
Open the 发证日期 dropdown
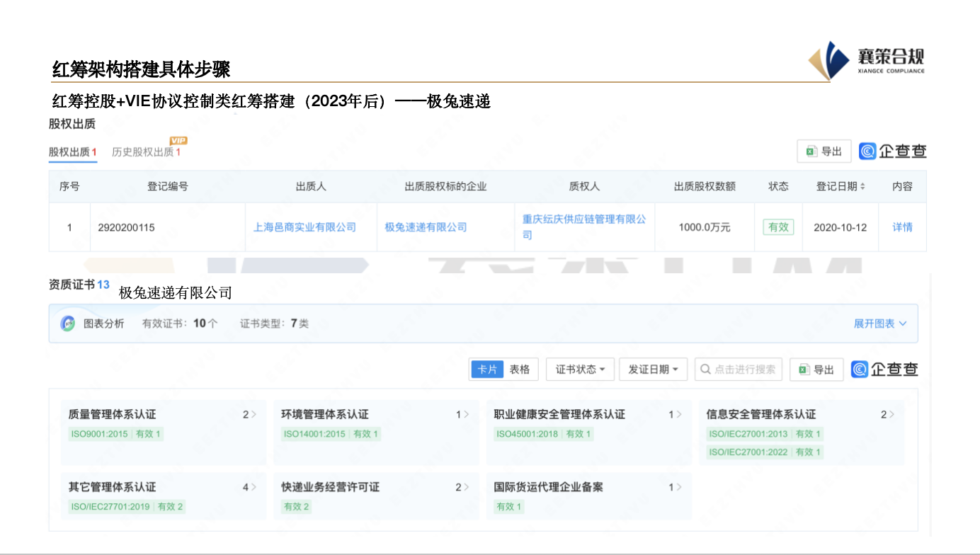pos(653,369)
